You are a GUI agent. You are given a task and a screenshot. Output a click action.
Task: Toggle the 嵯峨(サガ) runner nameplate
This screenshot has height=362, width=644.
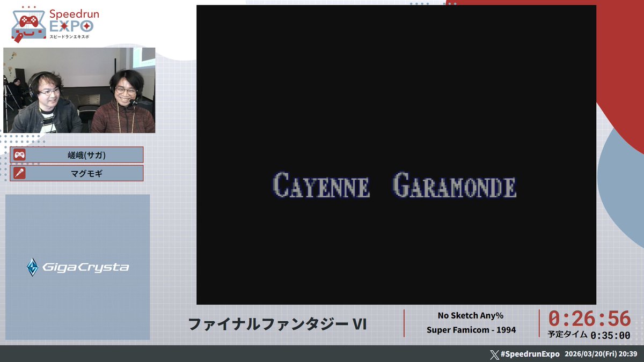(77, 155)
